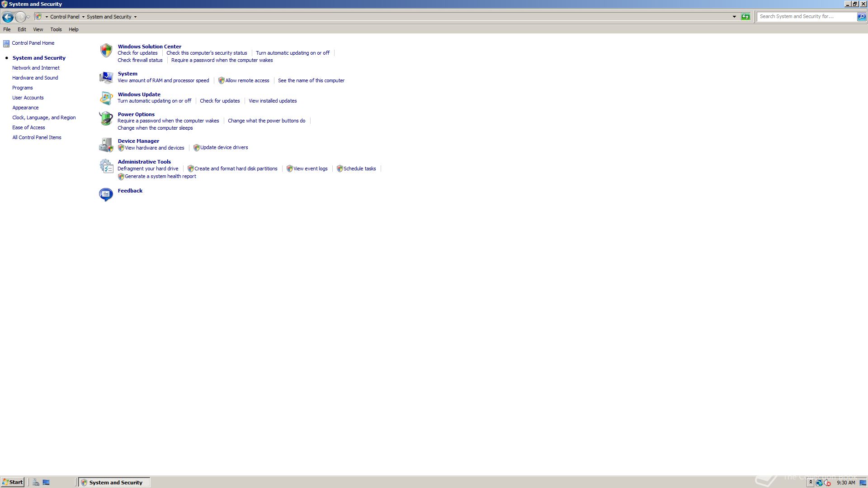Click the Windows Update icon
Image resolution: width=868 pixels, height=488 pixels.
tap(106, 98)
